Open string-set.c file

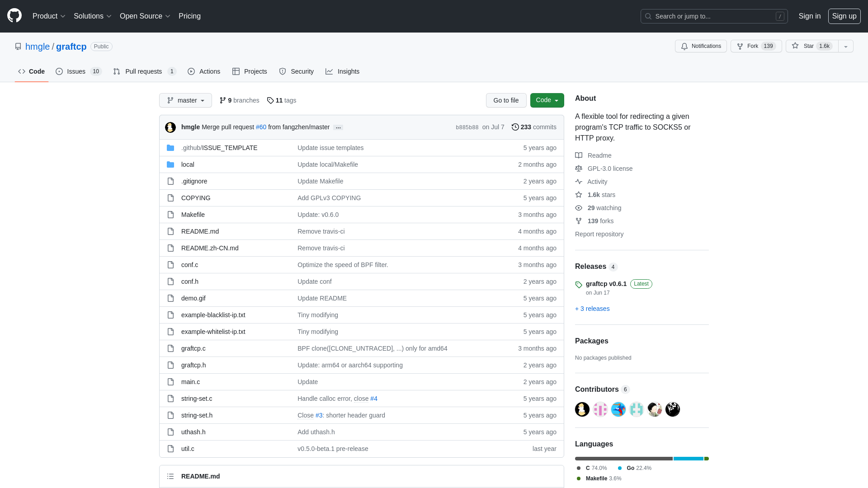(x=197, y=399)
